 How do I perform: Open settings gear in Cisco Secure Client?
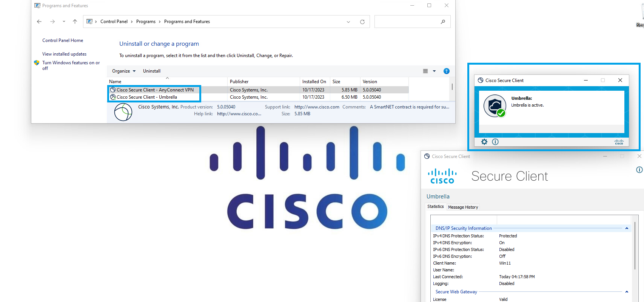(x=484, y=142)
